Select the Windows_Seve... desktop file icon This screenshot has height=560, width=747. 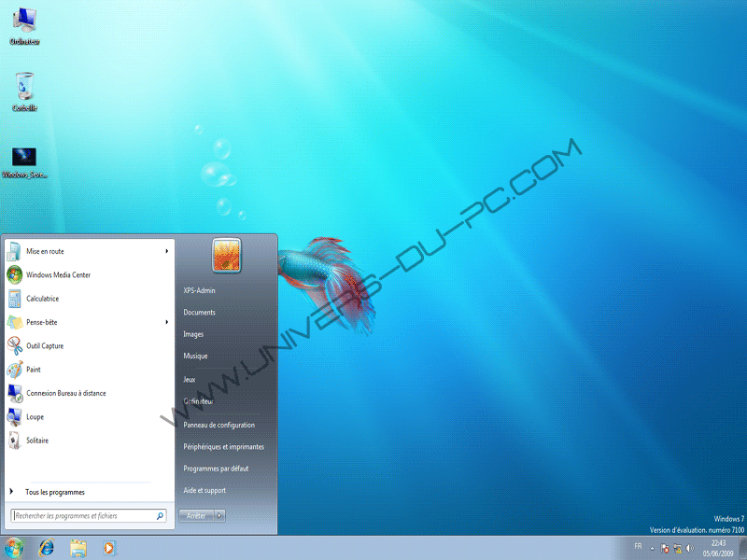pyautogui.click(x=24, y=162)
